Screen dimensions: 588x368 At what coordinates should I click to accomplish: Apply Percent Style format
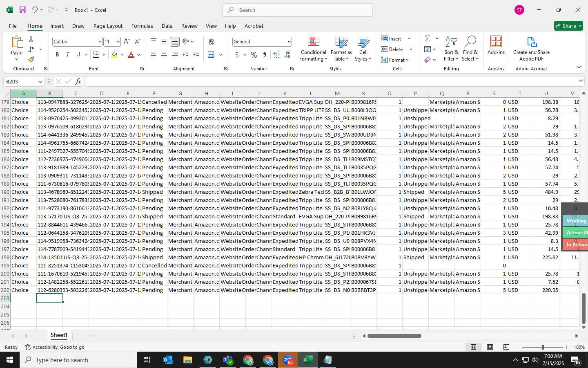(254, 55)
